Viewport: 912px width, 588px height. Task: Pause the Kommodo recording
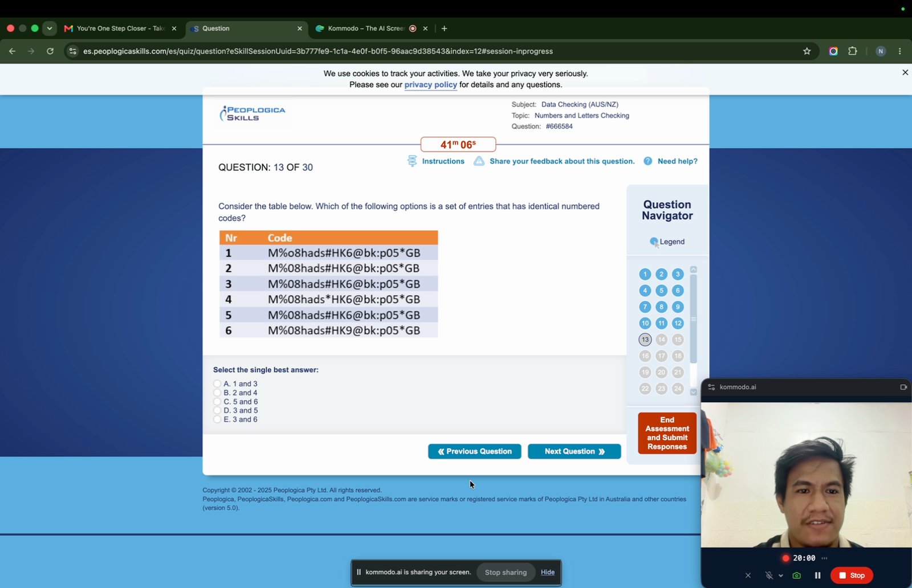(817, 575)
